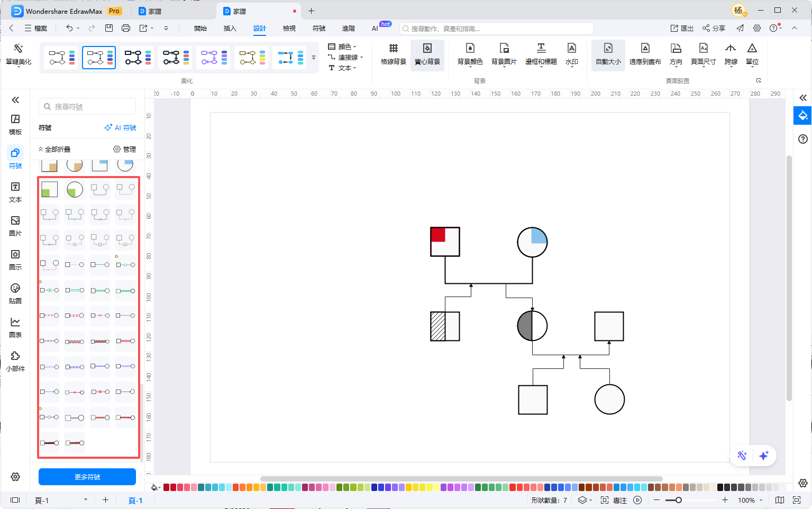Open the 檢視 view ribbon tab
Screen dimensions: 812x509
pos(289,29)
